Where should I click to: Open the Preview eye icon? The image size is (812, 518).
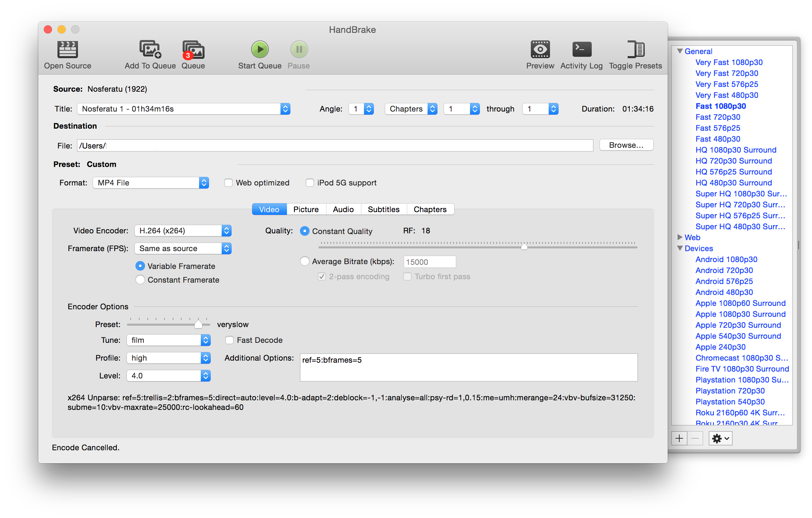(540, 50)
